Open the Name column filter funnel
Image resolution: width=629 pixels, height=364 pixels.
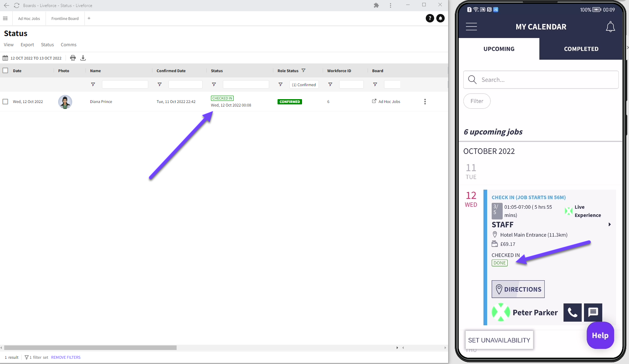[93, 84]
